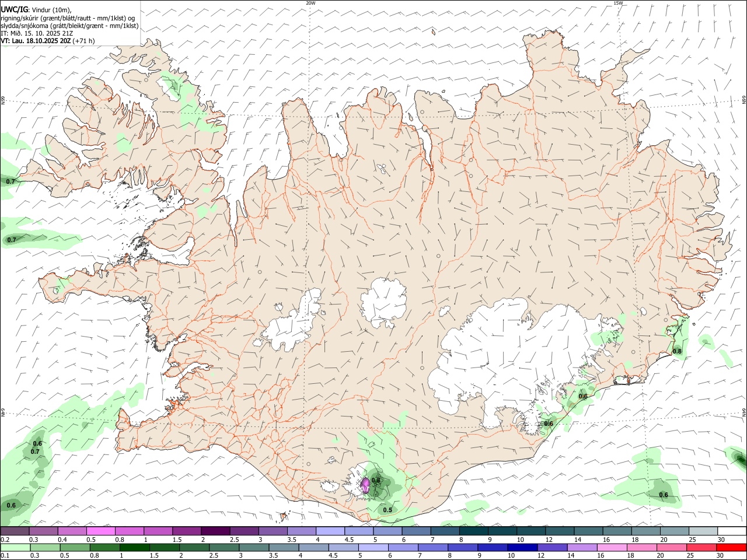
Task: Click the 'VT: Lau. 18.10.2025 20Z' valid time
Action: (x=36, y=41)
